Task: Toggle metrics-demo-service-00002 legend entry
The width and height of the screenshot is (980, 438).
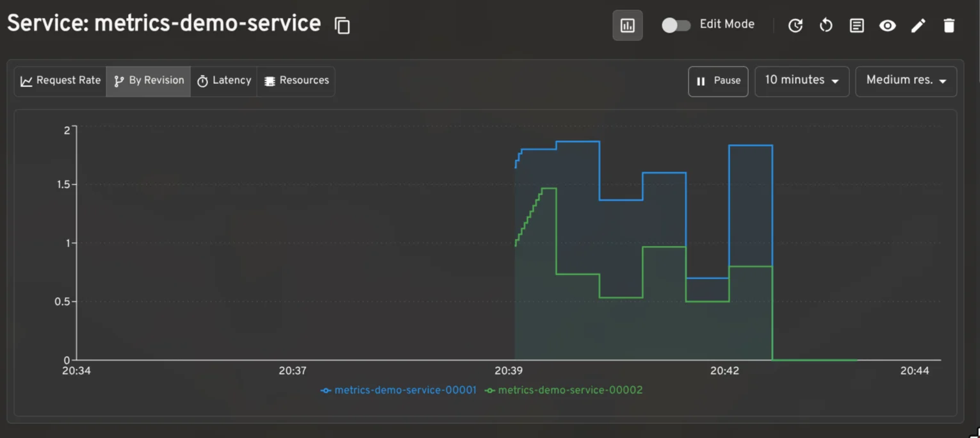Action: (564, 390)
